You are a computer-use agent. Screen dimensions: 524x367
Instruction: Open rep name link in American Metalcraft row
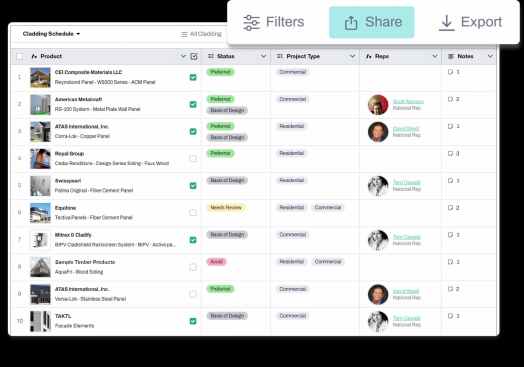click(x=408, y=102)
